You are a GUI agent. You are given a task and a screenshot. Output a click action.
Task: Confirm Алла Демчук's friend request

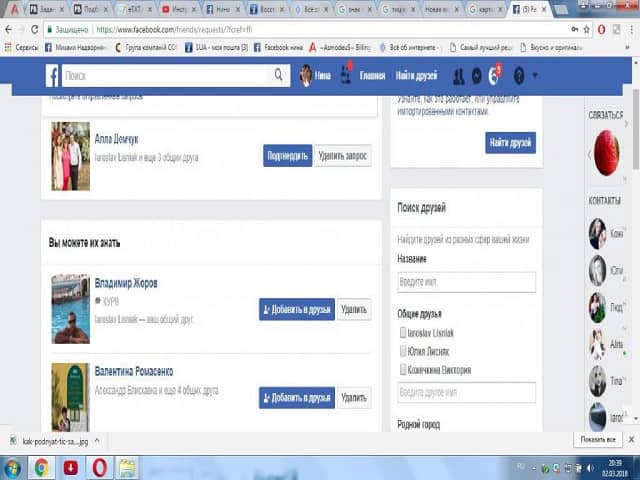287,156
